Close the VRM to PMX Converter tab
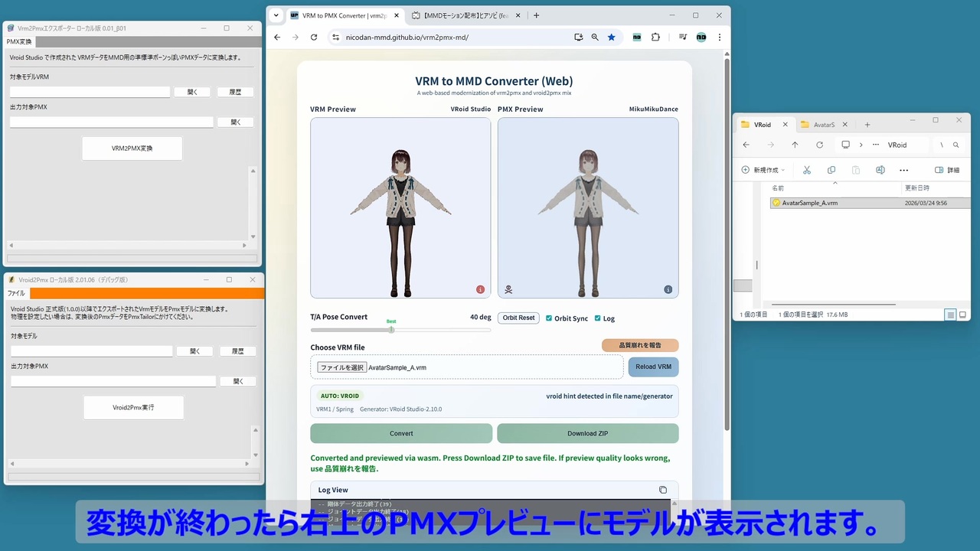This screenshot has height=551, width=980. tap(398, 15)
